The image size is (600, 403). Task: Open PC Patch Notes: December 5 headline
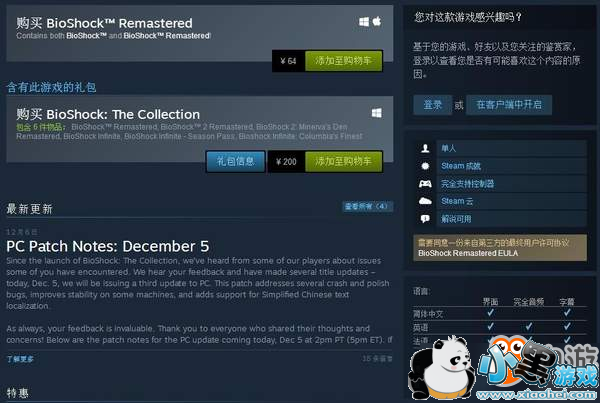[x=108, y=246]
